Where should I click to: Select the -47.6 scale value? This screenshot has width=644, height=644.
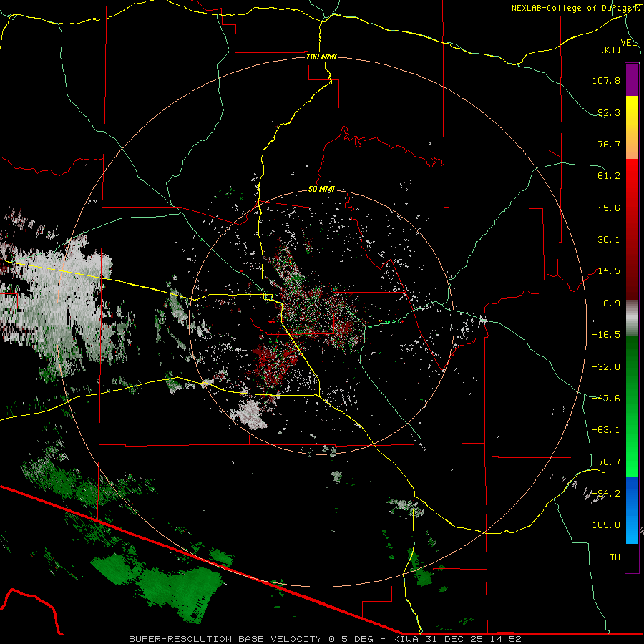click(x=606, y=399)
